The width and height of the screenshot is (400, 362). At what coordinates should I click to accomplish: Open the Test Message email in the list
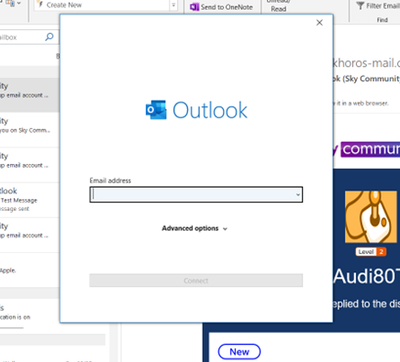tap(29, 200)
